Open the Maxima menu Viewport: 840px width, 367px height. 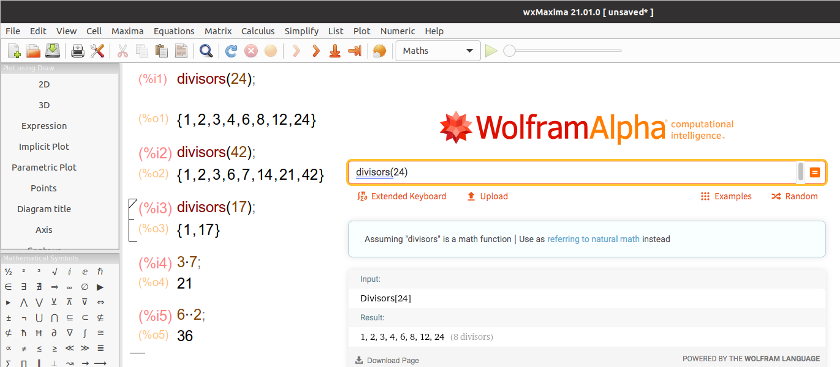click(x=127, y=31)
